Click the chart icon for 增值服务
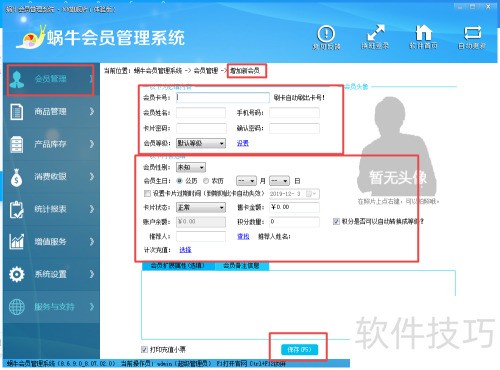 tap(17, 241)
